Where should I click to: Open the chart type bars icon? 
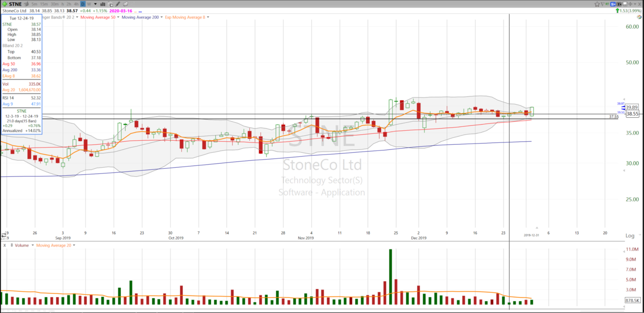(102, 4)
